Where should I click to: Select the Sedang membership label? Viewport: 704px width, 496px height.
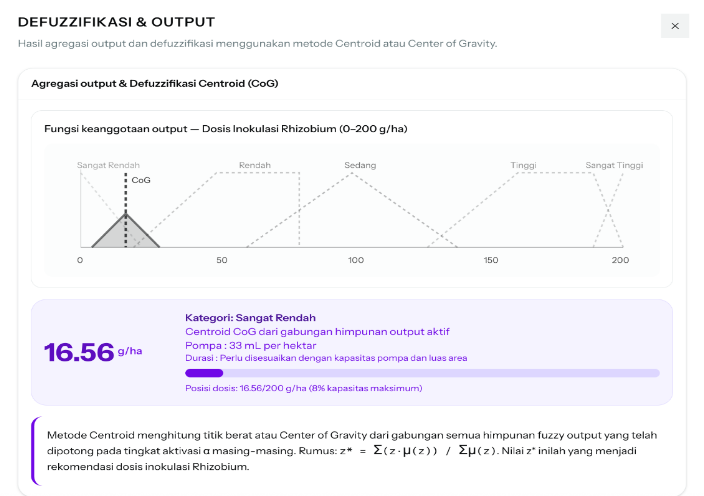pos(360,165)
